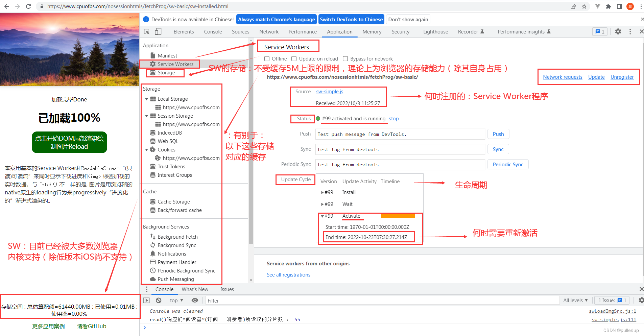Click the stop link next to status
The height and width of the screenshot is (336, 644).
393,119
